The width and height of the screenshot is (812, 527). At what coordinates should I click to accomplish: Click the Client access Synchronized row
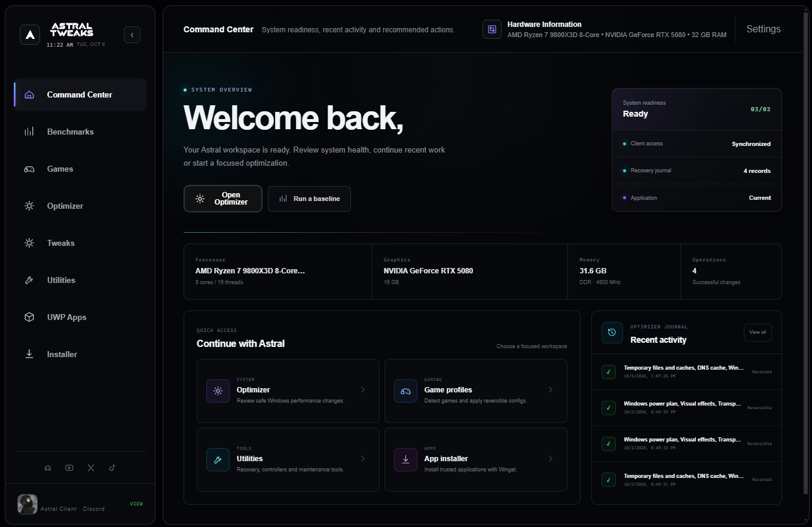[697, 144]
